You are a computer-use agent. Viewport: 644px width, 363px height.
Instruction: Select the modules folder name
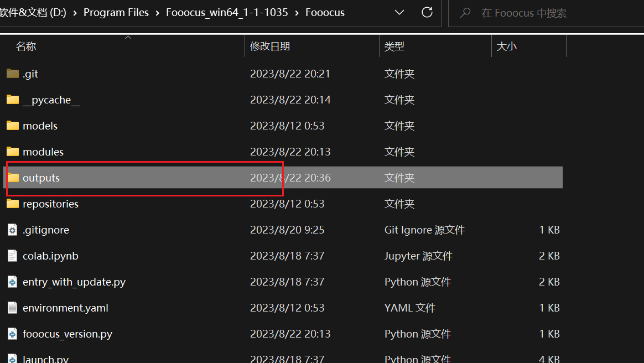[43, 152]
